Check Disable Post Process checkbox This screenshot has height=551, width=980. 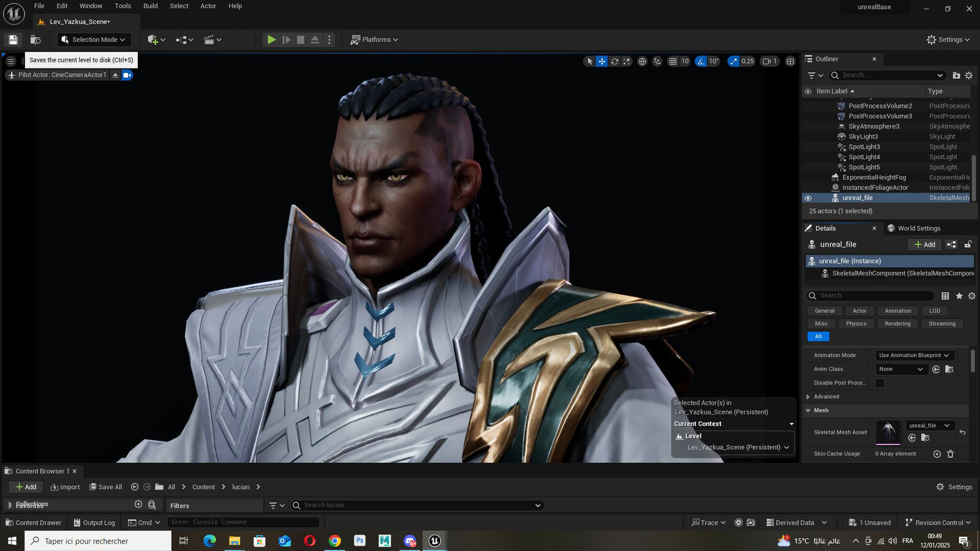[880, 383]
